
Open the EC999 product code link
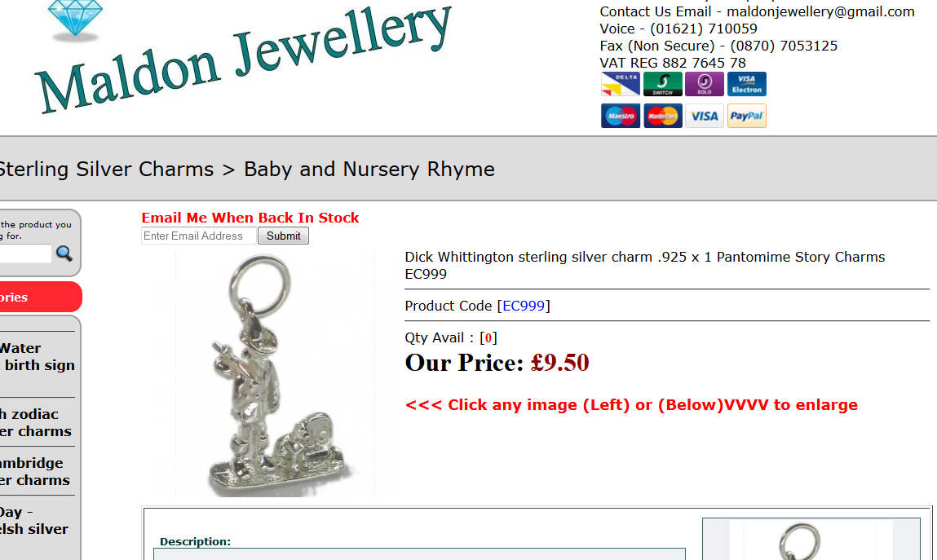coord(524,306)
